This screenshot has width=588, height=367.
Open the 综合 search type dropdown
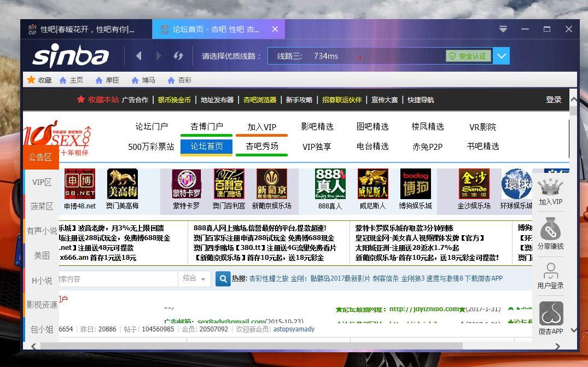pos(194,278)
